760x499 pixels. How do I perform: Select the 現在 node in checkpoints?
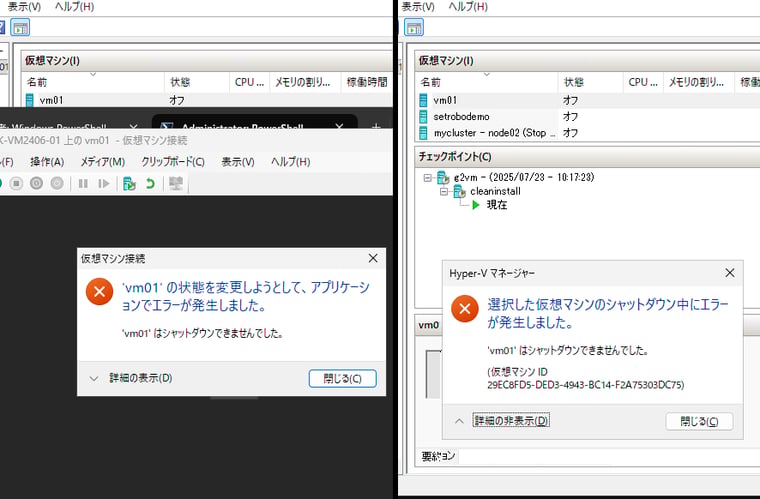[497, 205]
